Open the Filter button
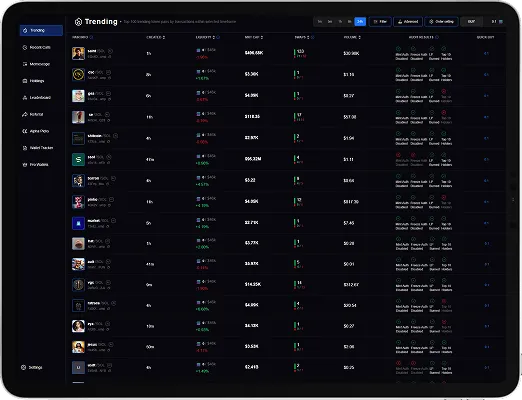 coord(380,22)
